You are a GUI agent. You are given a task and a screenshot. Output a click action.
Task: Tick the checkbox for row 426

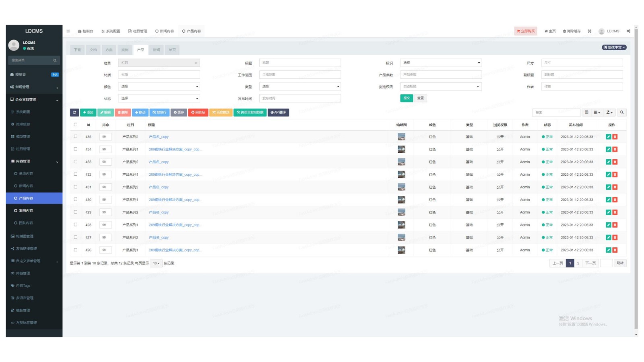tap(75, 250)
